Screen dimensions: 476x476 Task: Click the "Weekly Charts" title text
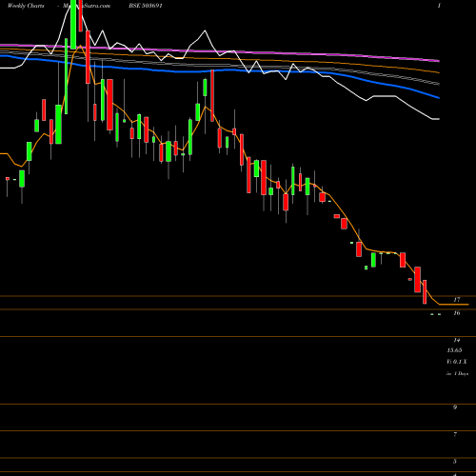[x=26, y=6]
